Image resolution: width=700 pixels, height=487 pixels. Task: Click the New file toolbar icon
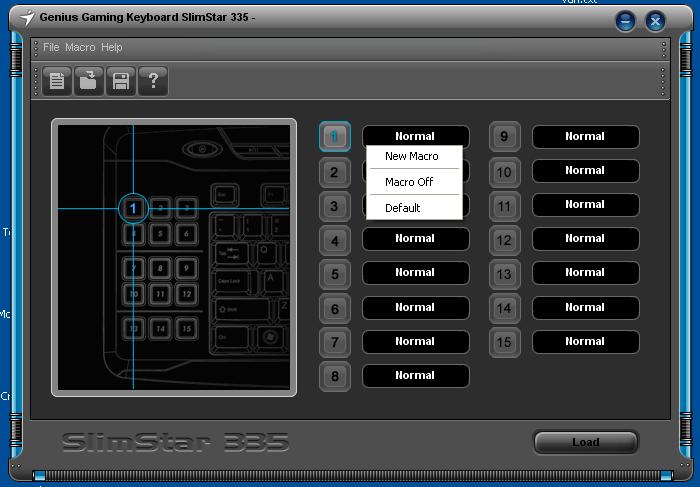pos(57,81)
